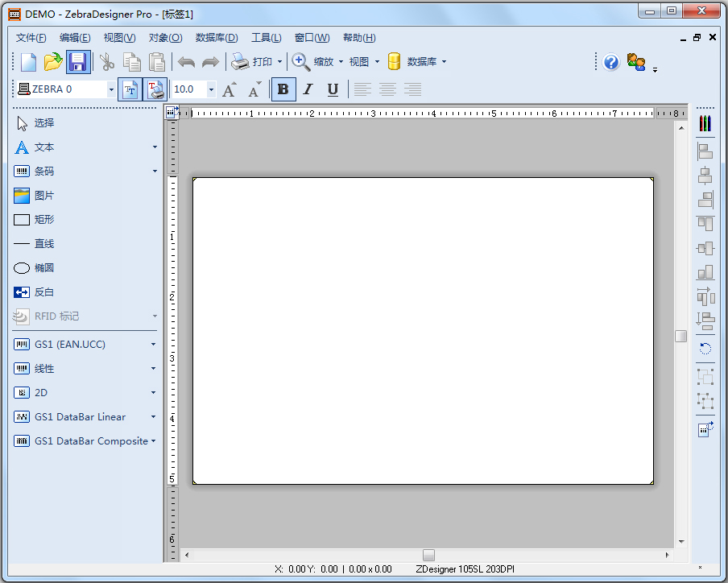This screenshot has height=583, width=728.
Task: Click the undo arrow button
Action: (x=186, y=61)
